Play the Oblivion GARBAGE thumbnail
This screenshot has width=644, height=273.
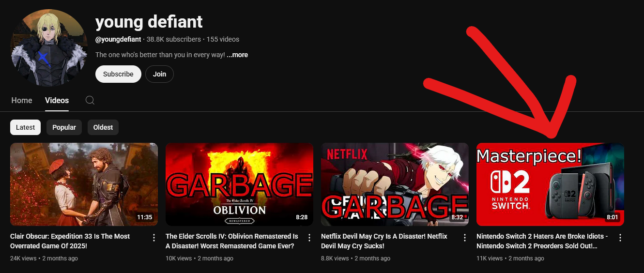click(x=239, y=184)
